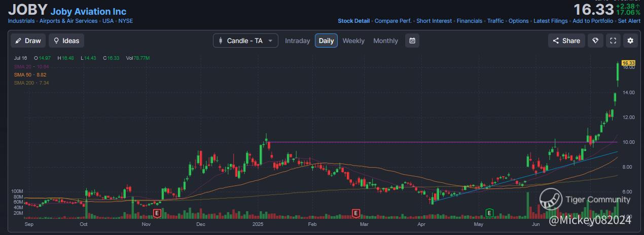Click the green May earnings E marker
The image size is (644, 235).
(x=490, y=212)
